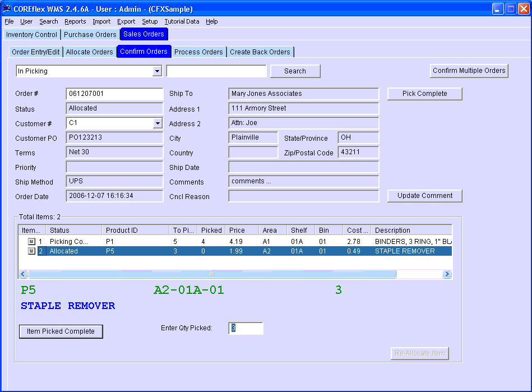Click the Priority field
This screenshot has height=392, width=532.
pos(114,167)
